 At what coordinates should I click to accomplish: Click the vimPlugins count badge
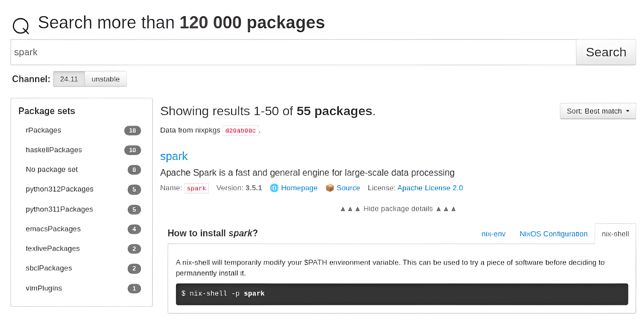click(134, 288)
